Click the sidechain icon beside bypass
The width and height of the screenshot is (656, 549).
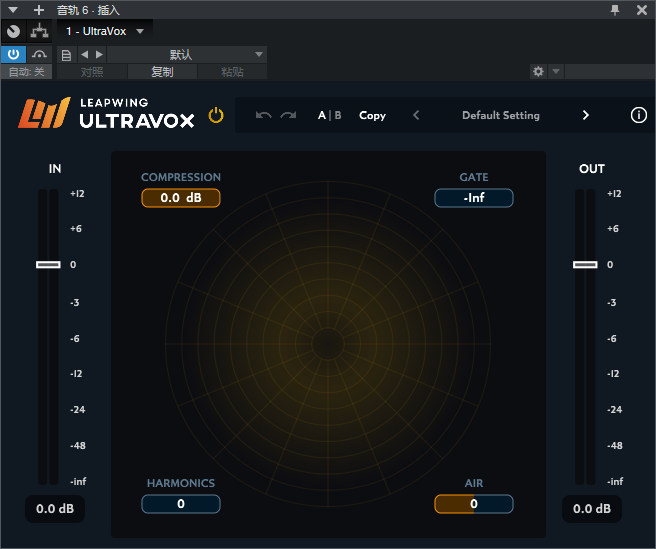click(x=39, y=54)
